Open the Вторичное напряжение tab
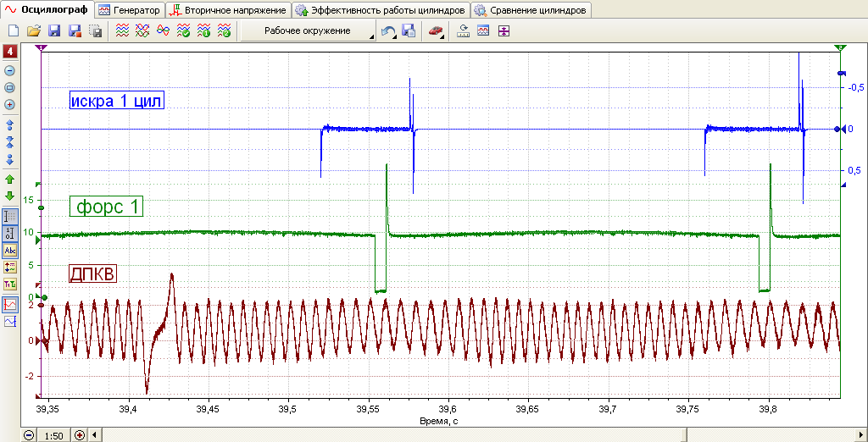868x442 pixels. [x=229, y=10]
